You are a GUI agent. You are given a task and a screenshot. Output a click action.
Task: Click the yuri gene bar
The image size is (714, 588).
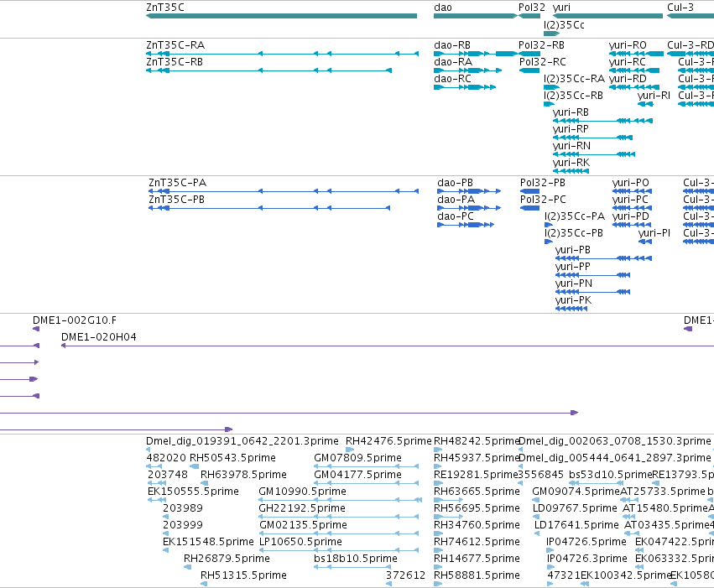607,16
